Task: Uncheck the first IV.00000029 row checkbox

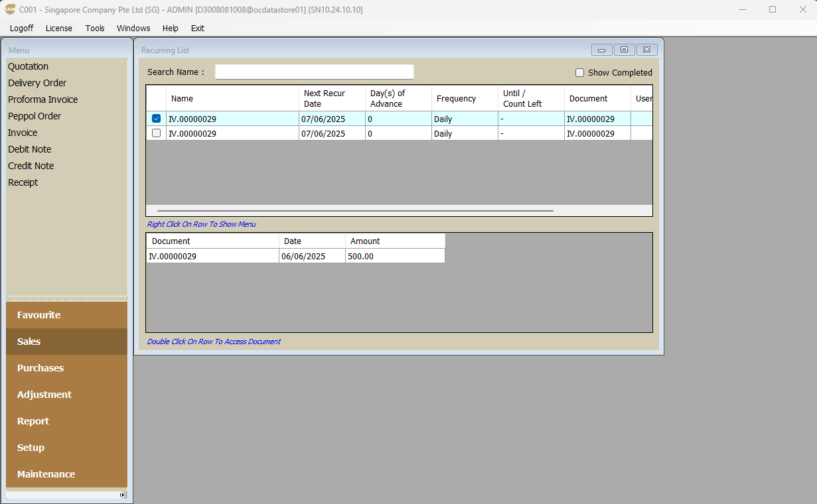Action: pos(157,119)
